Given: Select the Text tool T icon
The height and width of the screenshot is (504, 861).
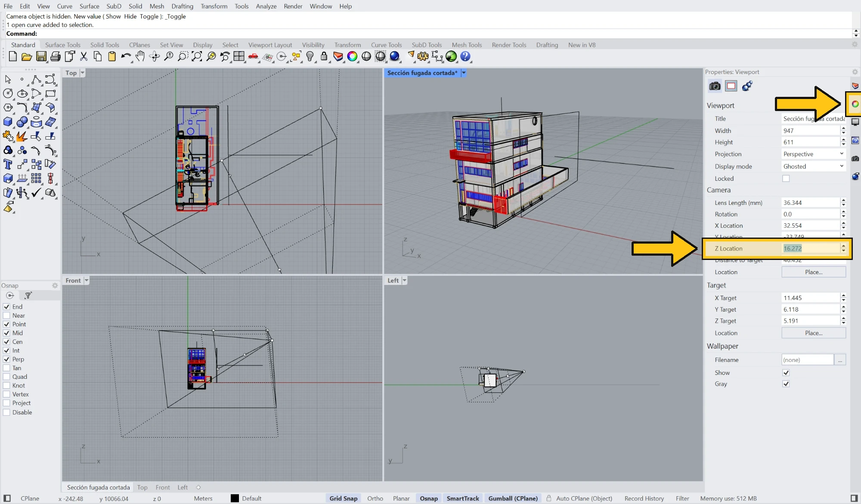Looking at the screenshot, I should click(8, 164).
